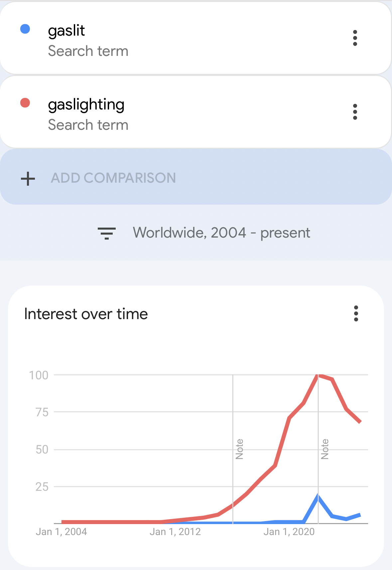Screen dimensions: 392x570
Task: Edit the gaslit search term
Action: (66, 31)
